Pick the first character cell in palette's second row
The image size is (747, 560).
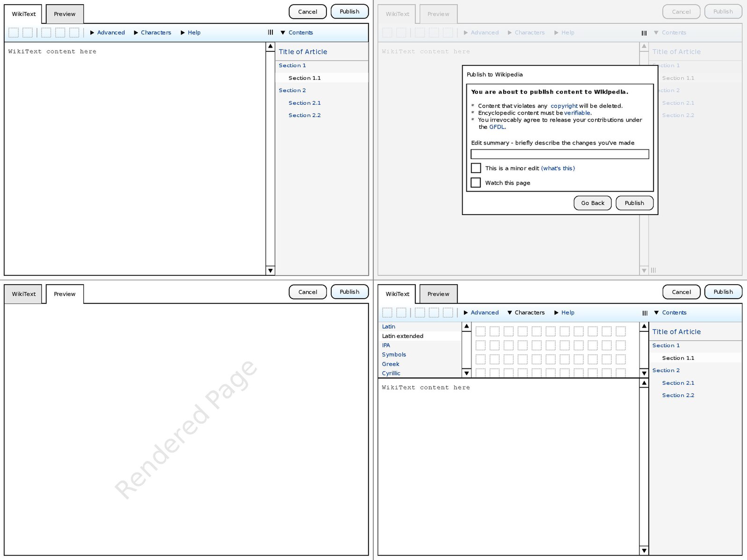click(480, 345)
